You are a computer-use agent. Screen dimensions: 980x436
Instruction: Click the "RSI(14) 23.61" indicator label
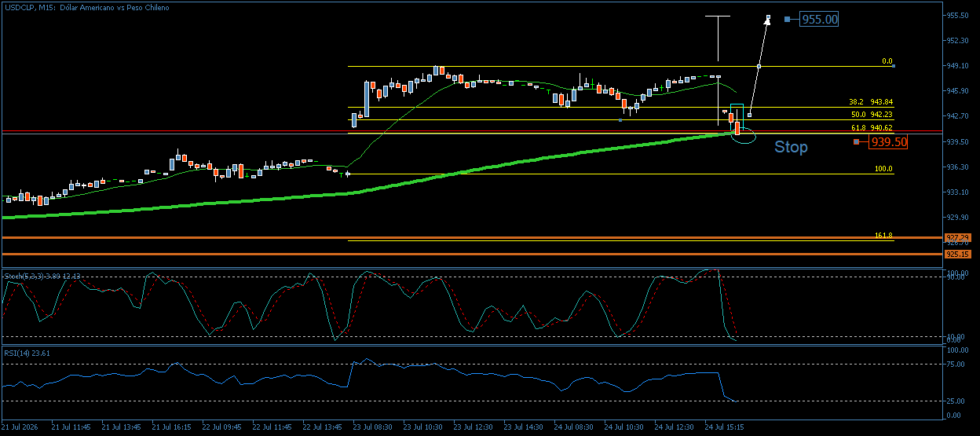pos(28,354)
